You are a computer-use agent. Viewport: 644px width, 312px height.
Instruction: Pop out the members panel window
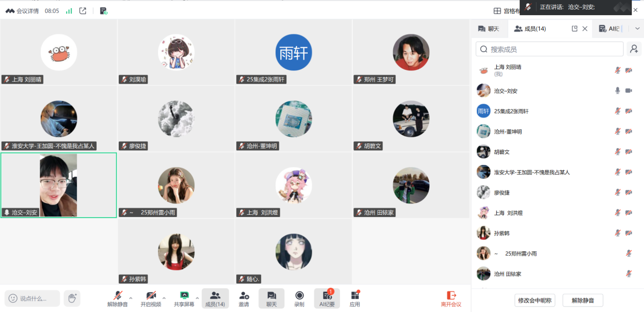575,28
